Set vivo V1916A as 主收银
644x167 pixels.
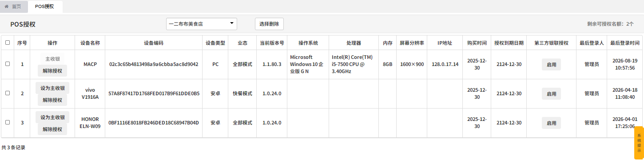click(x=52, y=88)
